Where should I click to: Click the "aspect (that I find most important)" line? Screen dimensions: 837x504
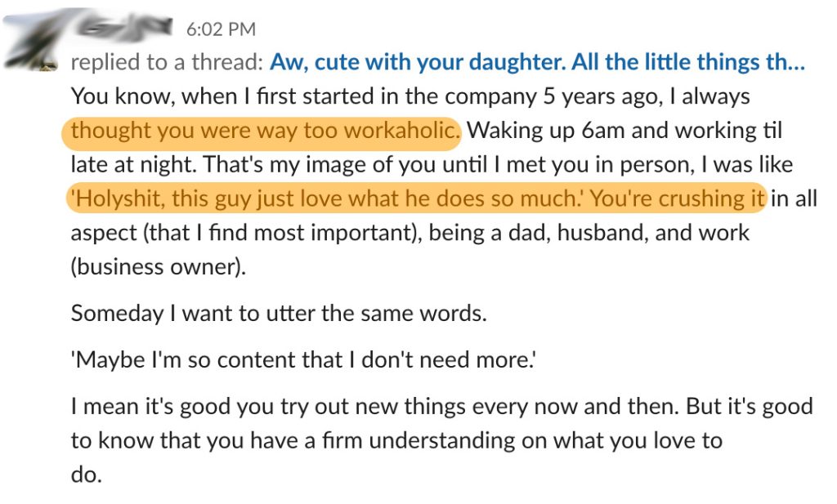tap(410, 233)
